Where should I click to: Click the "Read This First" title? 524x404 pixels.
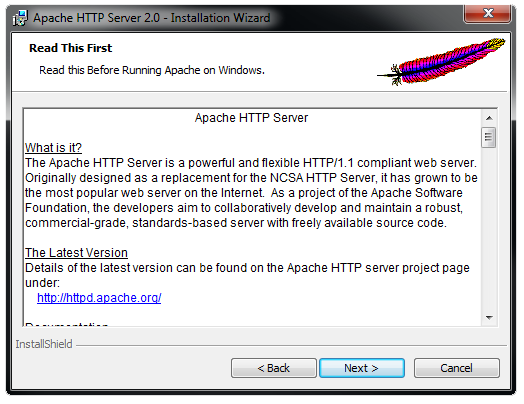pos(71,48)
